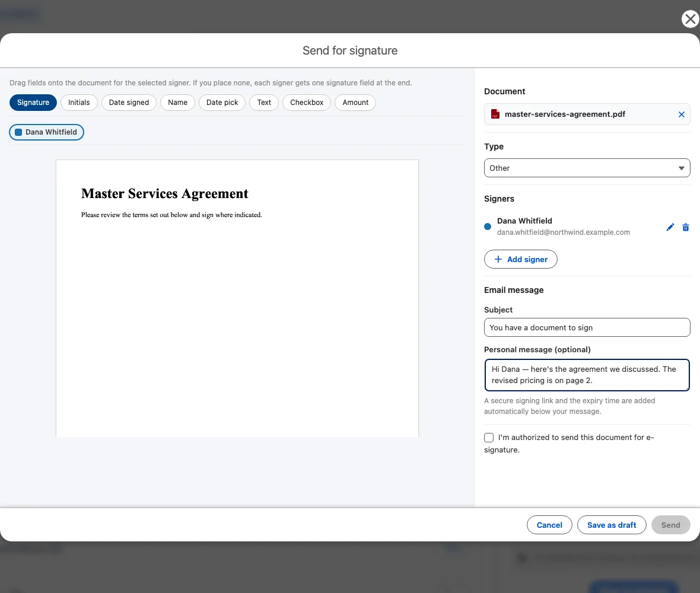Click the Cancel button
The height and width of the screenshot is (593, 700).
[549, 525]
